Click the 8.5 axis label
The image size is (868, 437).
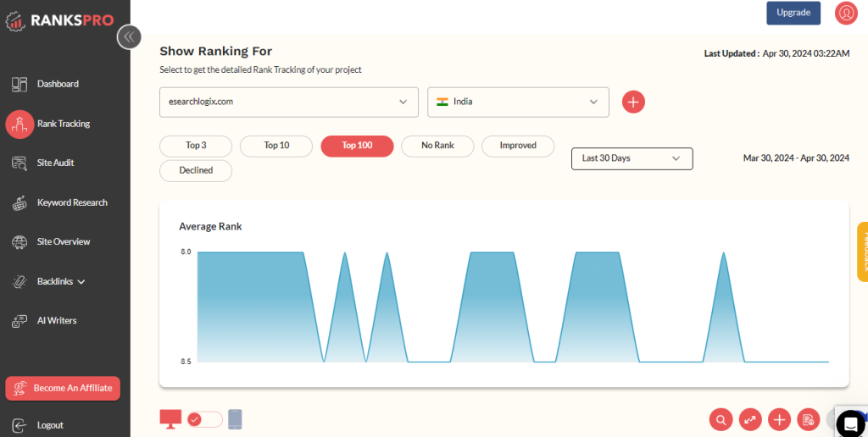tap(186, 362)
